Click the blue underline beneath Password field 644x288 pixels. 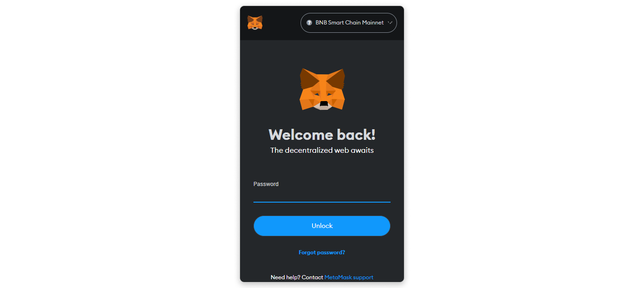click(322, 202)
